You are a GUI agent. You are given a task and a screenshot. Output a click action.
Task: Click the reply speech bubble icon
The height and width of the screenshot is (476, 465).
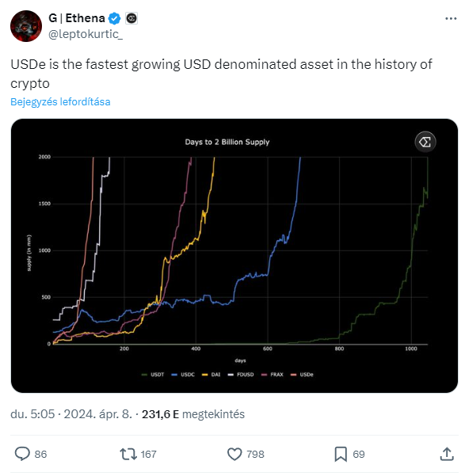click(22, 454)
